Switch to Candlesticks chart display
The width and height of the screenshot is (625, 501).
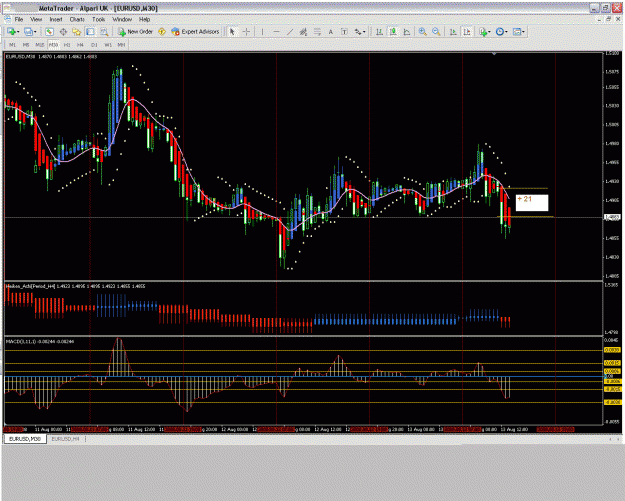(393, 31)
